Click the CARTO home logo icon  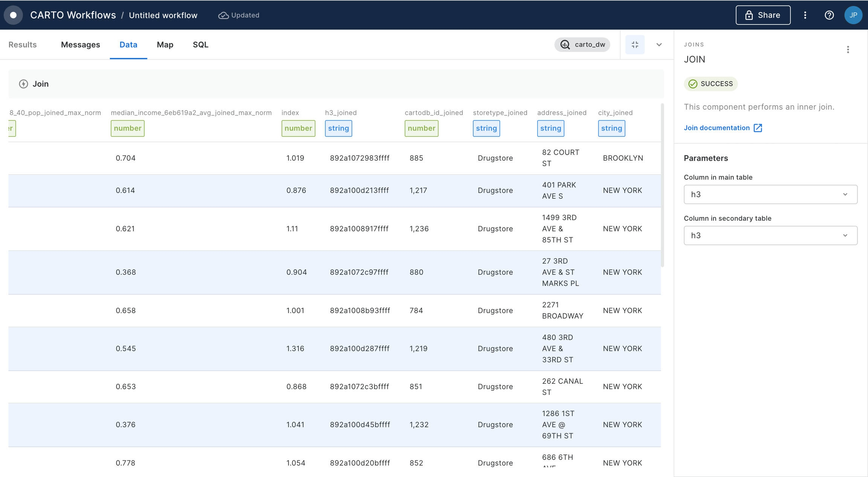pos(14,15)
